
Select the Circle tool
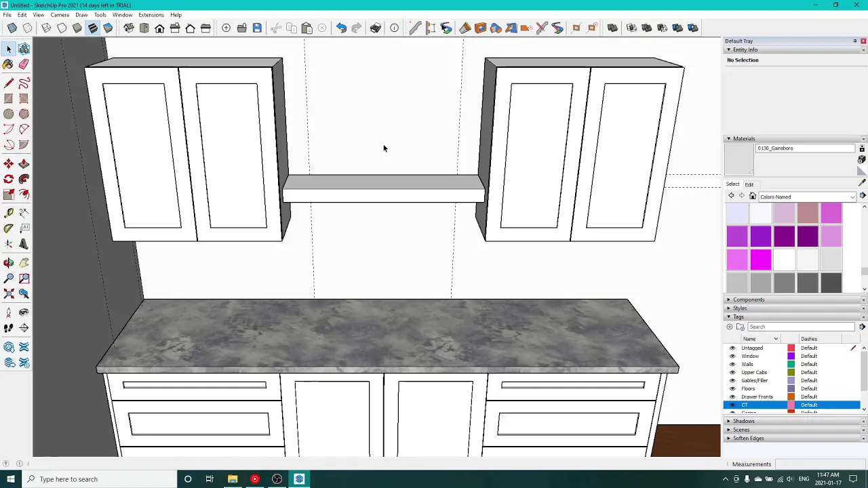click(x=8, y=114)
